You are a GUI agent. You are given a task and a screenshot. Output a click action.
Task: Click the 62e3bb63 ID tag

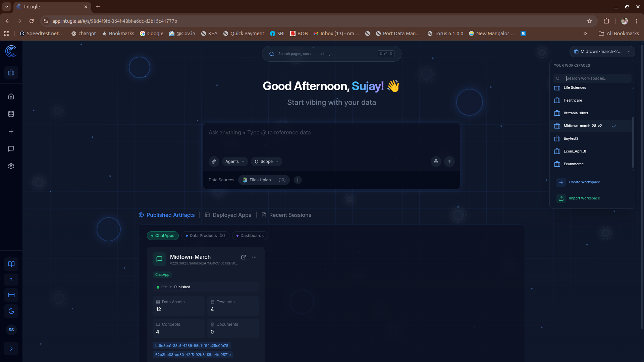coord(193,355)
